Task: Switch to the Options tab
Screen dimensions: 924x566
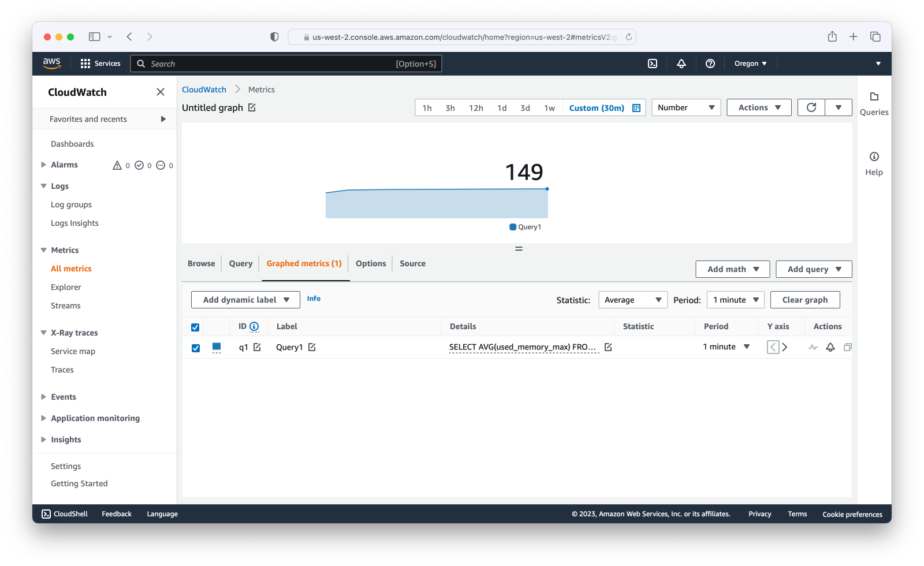Action: point(371,263)
